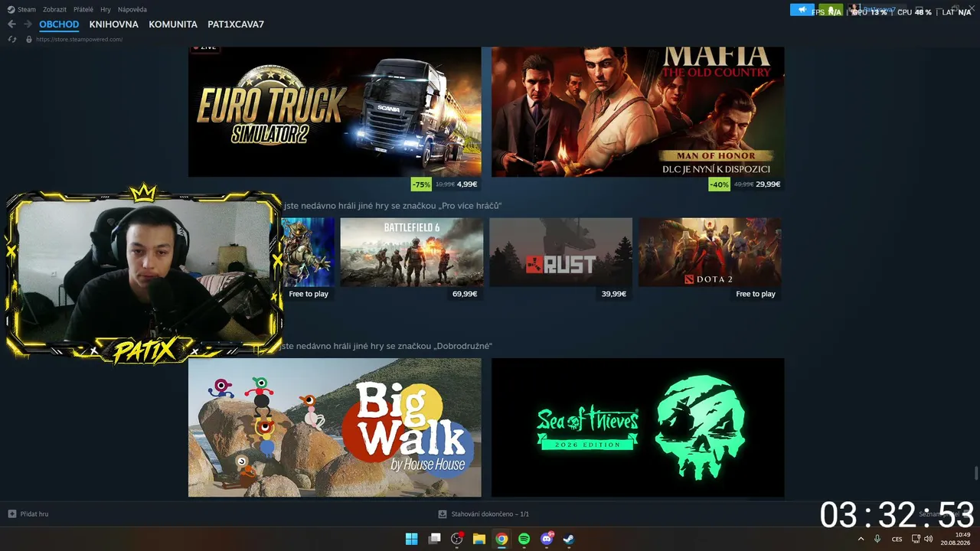This screenshot has height=551, width=980.
Task: Go forward with the right arrow
Action: pos(28,24)
